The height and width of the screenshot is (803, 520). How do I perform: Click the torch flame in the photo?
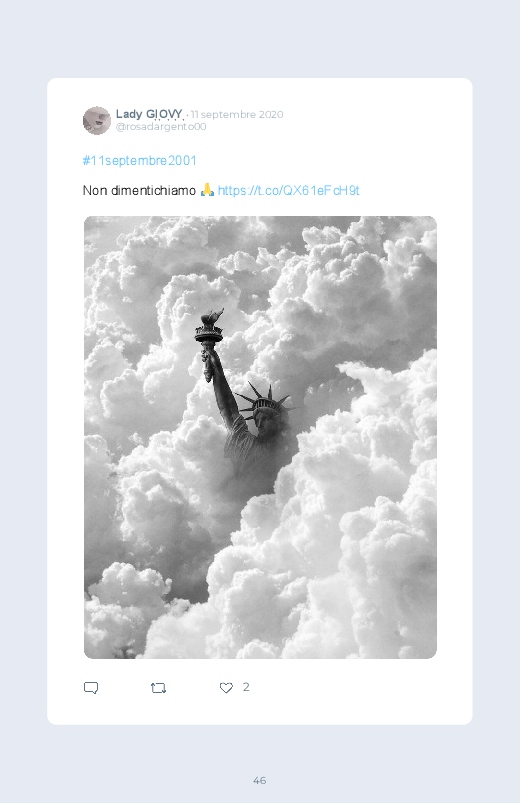(x=212, y=316)
